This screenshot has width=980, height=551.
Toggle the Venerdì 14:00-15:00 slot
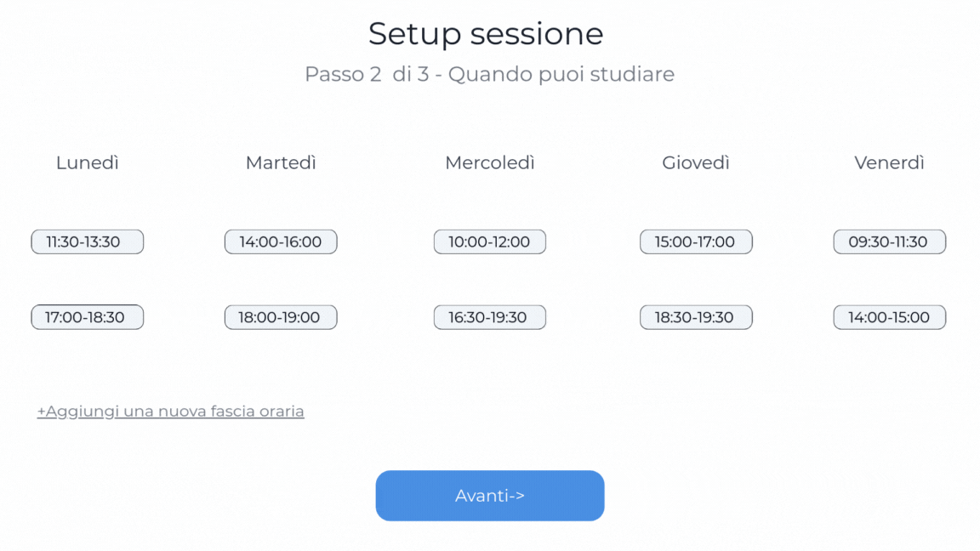point(889,317)
